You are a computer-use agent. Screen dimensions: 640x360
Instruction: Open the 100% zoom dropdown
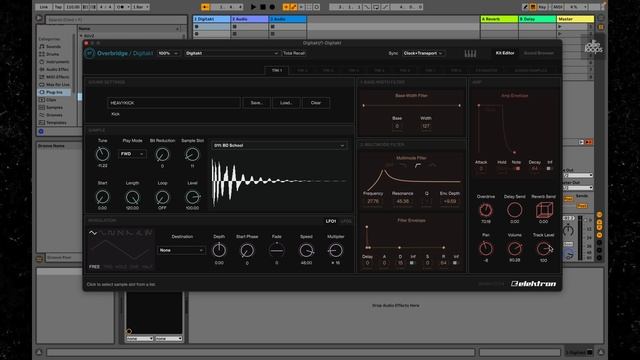[x=168, y=53]
